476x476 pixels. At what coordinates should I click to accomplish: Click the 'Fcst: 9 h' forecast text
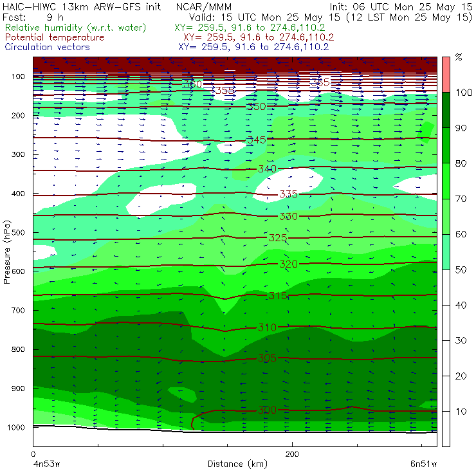(x=33, y=17)
